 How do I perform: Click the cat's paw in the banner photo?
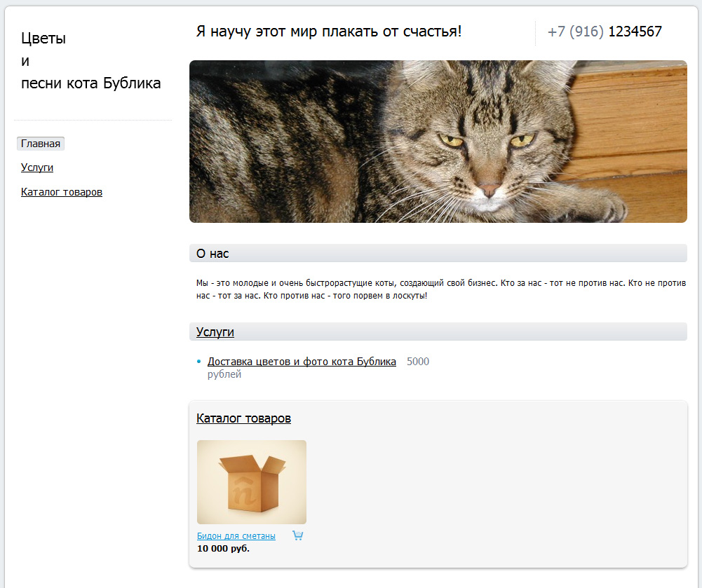point(605,204)
